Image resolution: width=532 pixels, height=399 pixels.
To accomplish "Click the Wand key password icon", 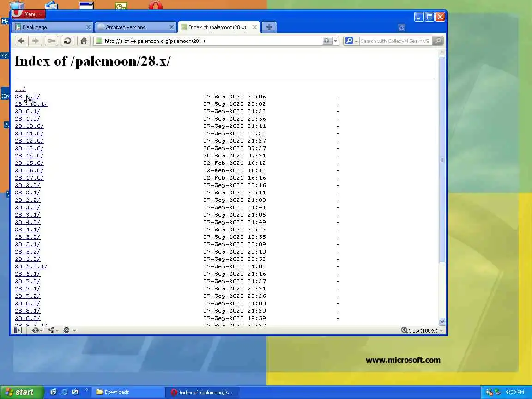I will pos(51,41).
